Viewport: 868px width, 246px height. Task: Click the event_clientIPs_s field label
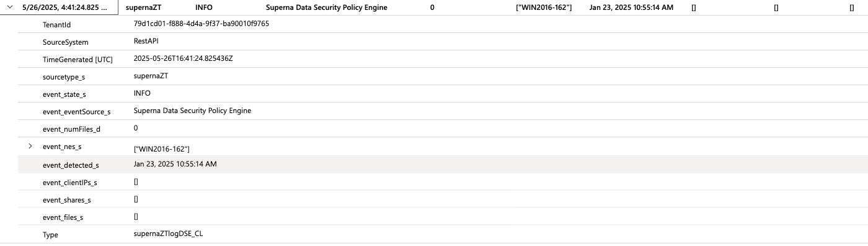pyautogui.click(x=70, y=183)
